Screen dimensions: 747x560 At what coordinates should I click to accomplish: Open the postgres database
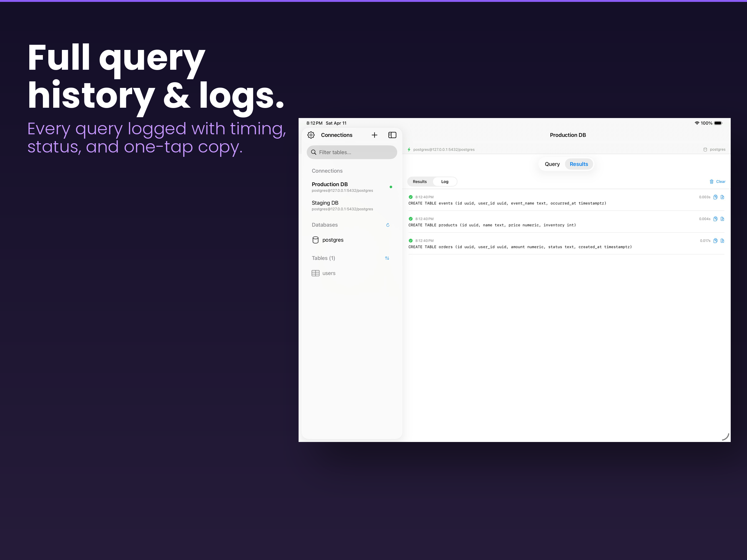coord(352,240)
